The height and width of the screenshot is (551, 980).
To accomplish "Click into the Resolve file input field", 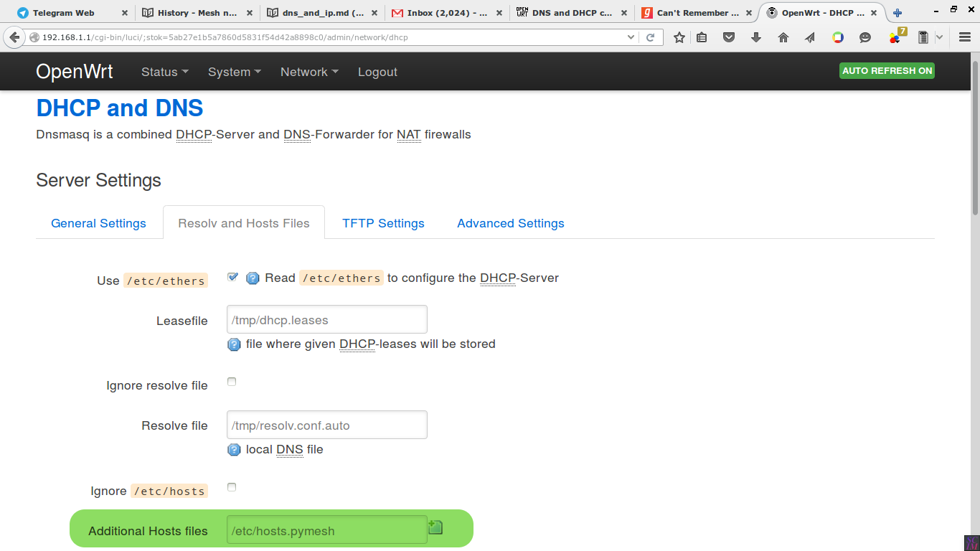I will [x=326, y=425].
